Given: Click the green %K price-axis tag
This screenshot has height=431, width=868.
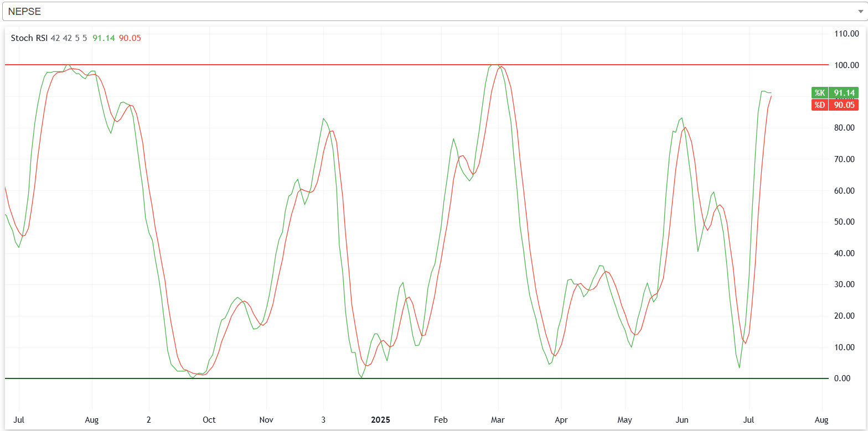Looking at the screenshot, I should click(x=835, y=93).
